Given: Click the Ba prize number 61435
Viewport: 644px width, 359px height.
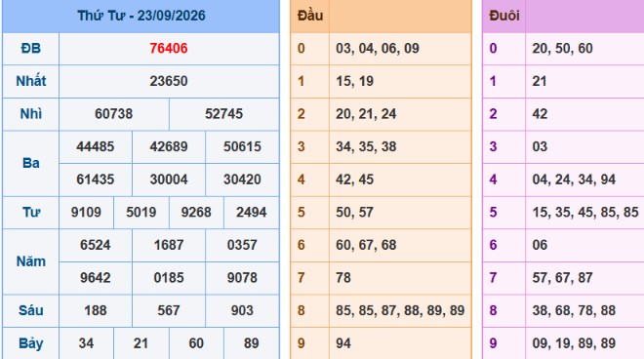Looking at the screenshot, I should [96, 179].
